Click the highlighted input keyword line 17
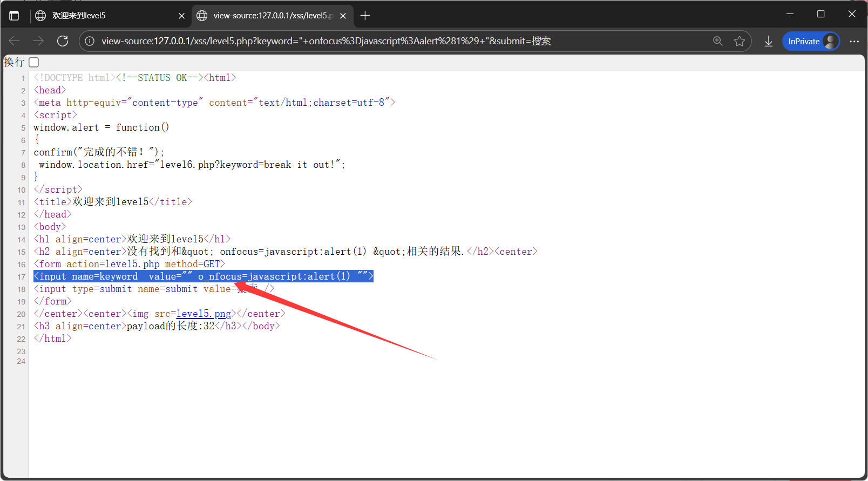The width and height of the screenshot is (868, 481). (204, 276)
